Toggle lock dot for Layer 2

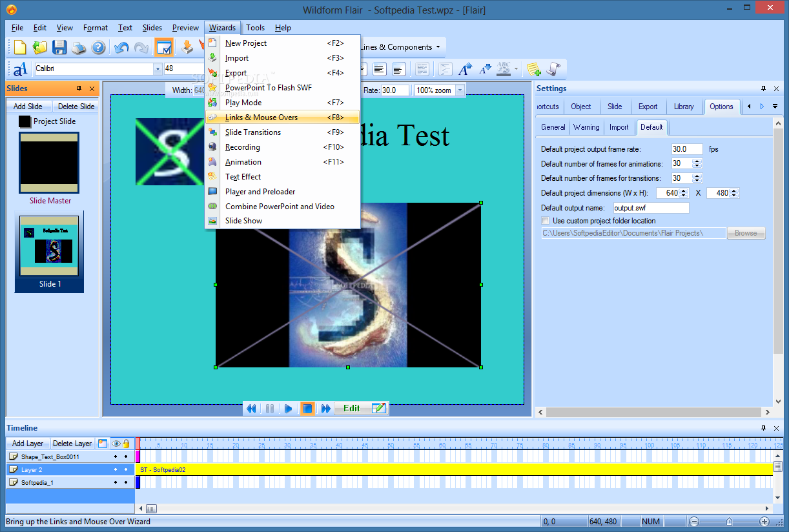coord(126,469)
